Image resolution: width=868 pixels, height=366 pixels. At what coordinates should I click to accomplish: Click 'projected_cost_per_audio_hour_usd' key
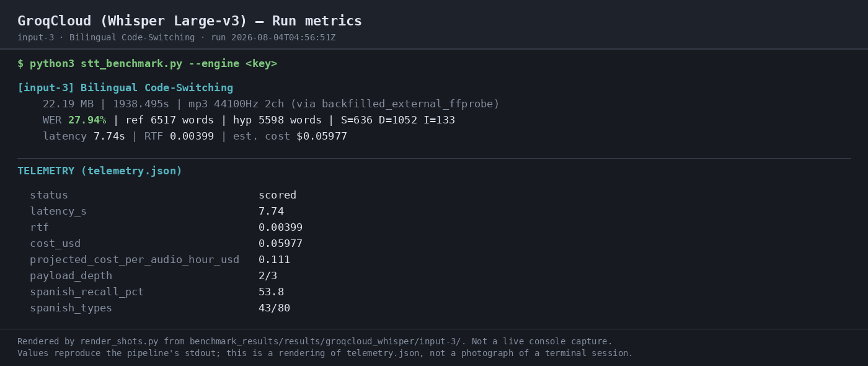[x=135, y=260]
